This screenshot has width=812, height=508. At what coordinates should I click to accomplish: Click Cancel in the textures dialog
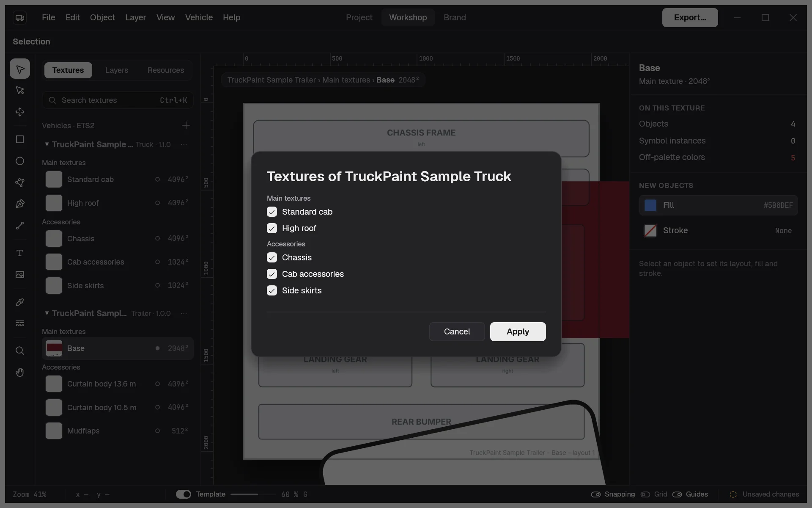457,331
